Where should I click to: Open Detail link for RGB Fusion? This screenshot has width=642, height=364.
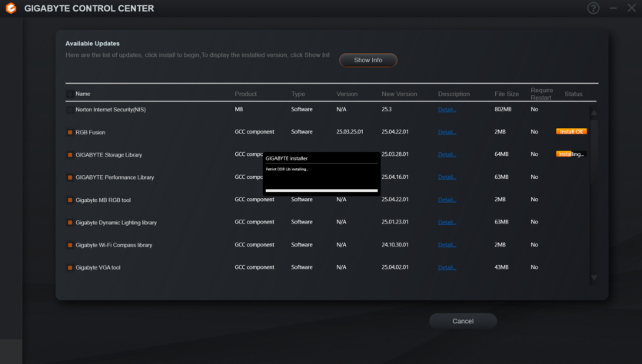pos(447,132)
